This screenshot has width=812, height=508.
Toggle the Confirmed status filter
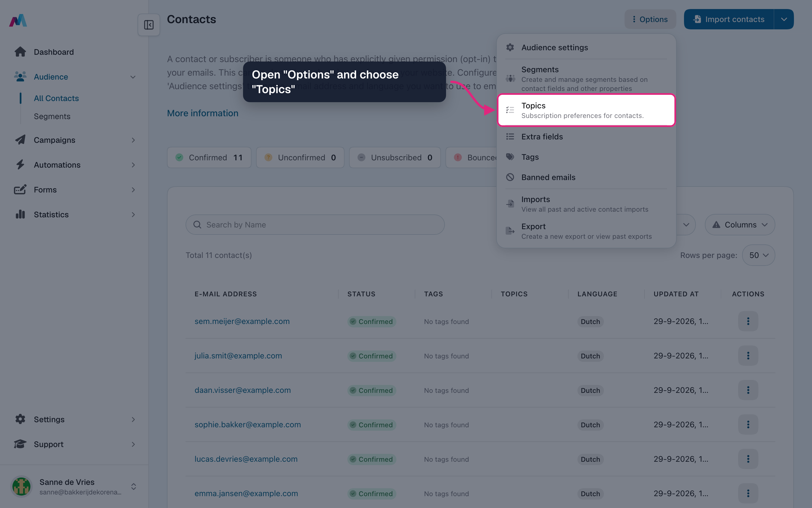(209, 157)
